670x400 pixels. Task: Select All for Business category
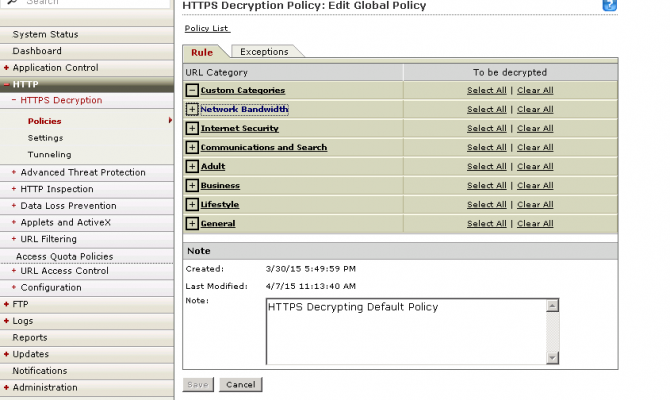point(487,185)
